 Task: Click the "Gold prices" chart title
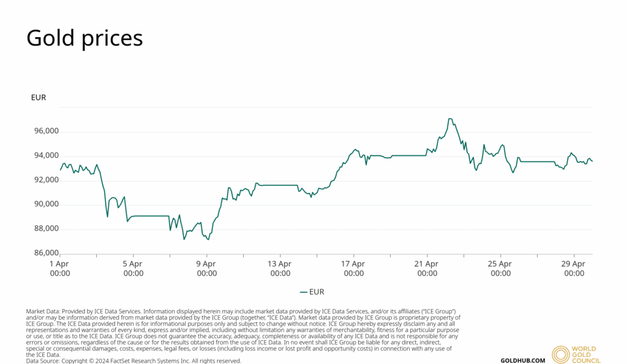coord(84,38)
